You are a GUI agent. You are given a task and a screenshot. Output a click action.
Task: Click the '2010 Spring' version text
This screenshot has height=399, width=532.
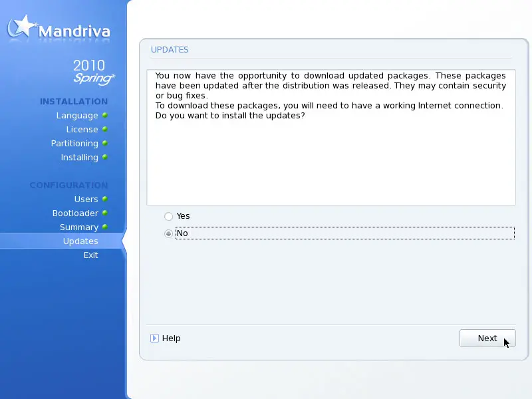coord(94,72)
